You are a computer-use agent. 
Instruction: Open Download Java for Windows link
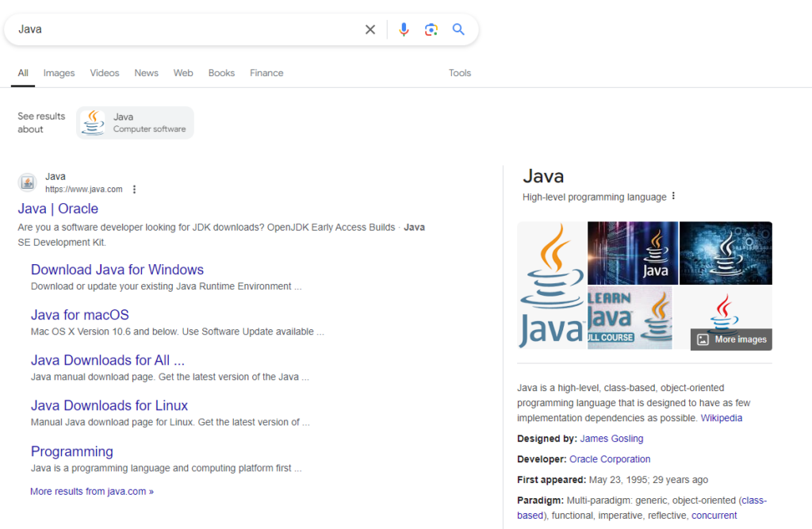coord(117,270)
